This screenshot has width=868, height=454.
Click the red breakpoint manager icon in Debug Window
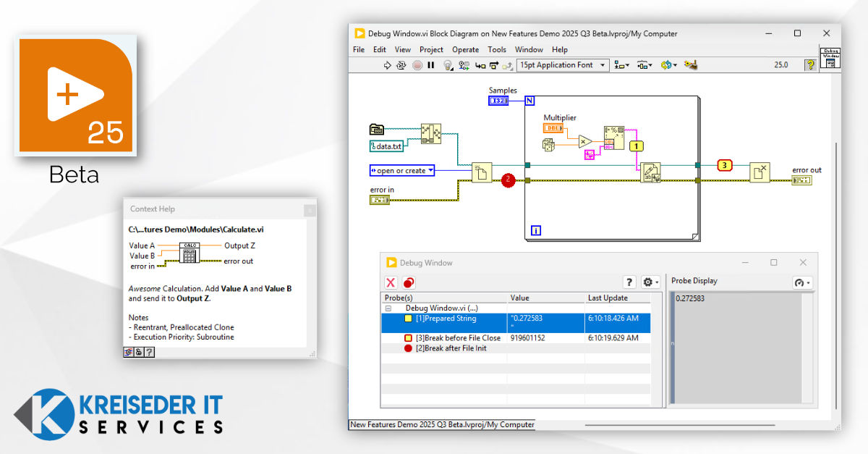409,283
